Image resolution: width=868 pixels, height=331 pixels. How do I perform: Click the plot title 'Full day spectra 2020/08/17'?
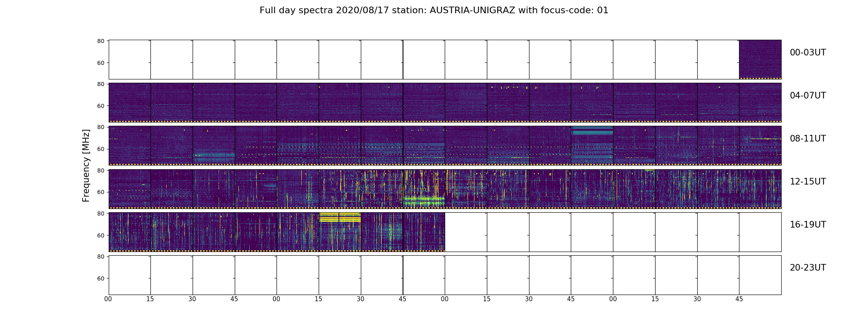pos(324,10)
